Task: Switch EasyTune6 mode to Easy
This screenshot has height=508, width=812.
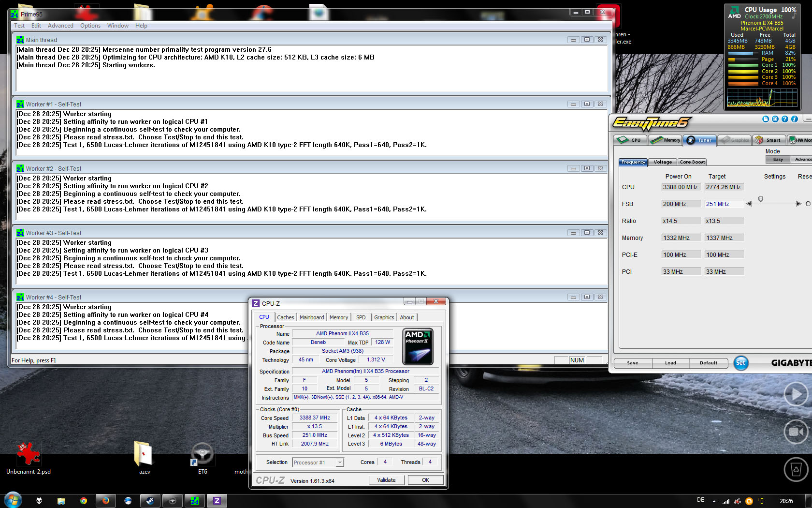Action: click(x=778, y=159)
